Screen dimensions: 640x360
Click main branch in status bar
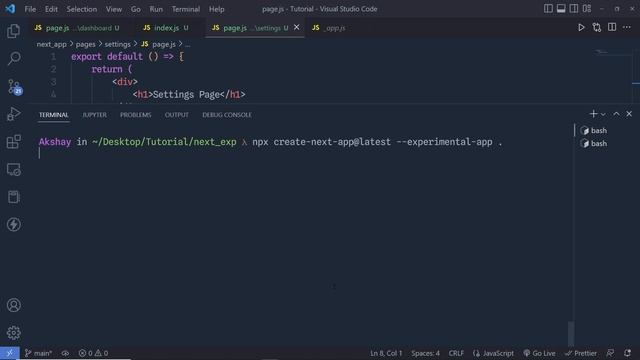[38, 353]
